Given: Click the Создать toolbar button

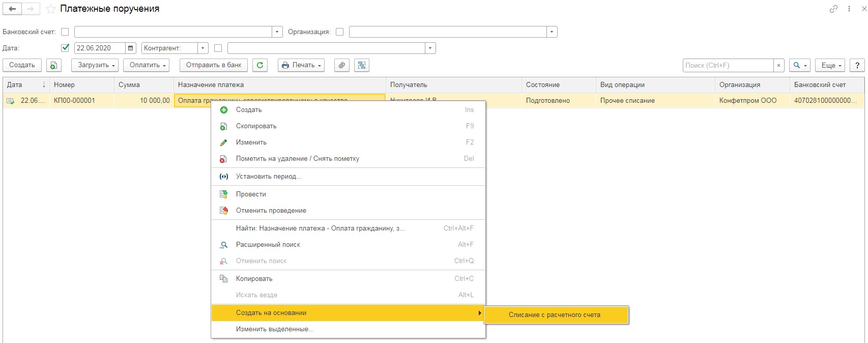Looking at the screenshot, I should pos(22,65).
